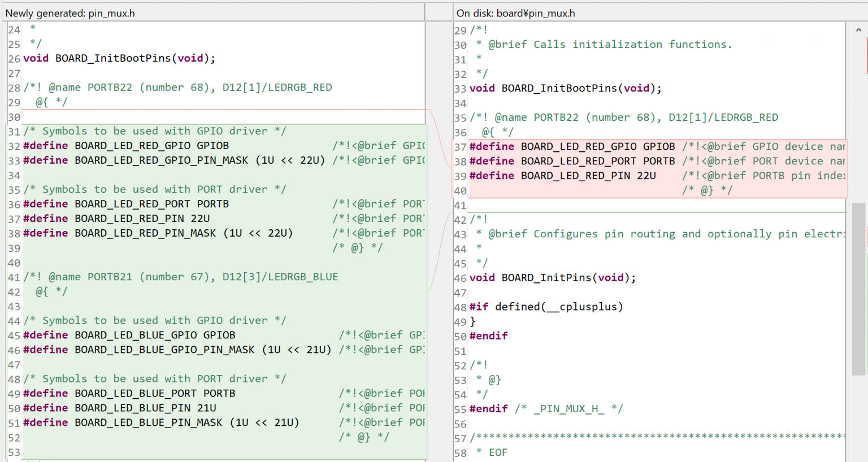Image resolution: width=868 pixels, height=462 pixels.
Task: Click the '#if defined(__cplusplus)' line
Action: 546,307
